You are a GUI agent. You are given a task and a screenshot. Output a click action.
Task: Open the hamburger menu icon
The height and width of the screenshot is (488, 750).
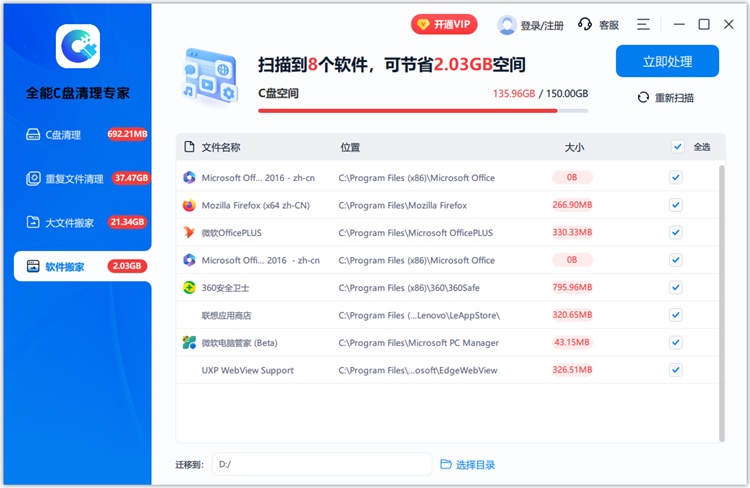(643, 24)
